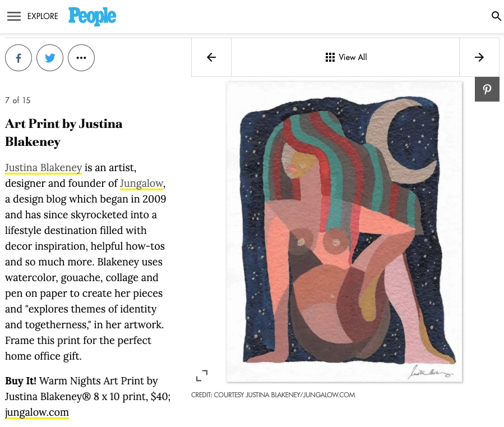Open the Justina Blakeney link

click(x=44, y=168)
